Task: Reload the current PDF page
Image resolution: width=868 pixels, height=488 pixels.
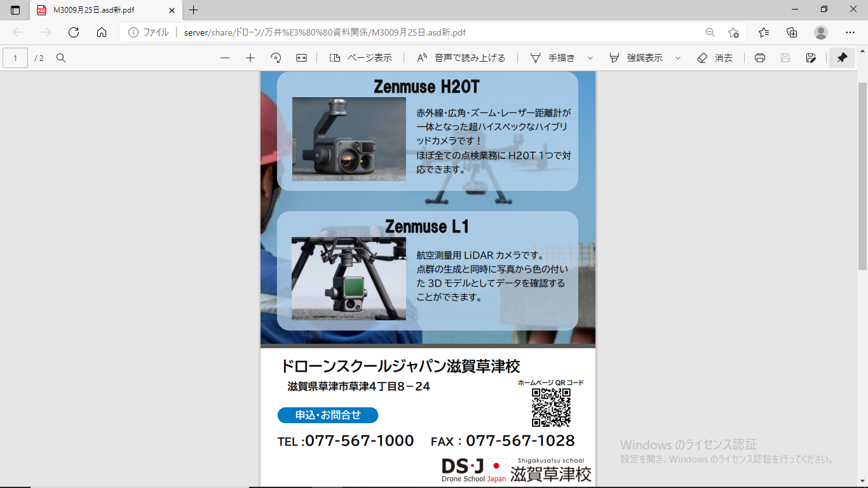Action: click(74, 32)
